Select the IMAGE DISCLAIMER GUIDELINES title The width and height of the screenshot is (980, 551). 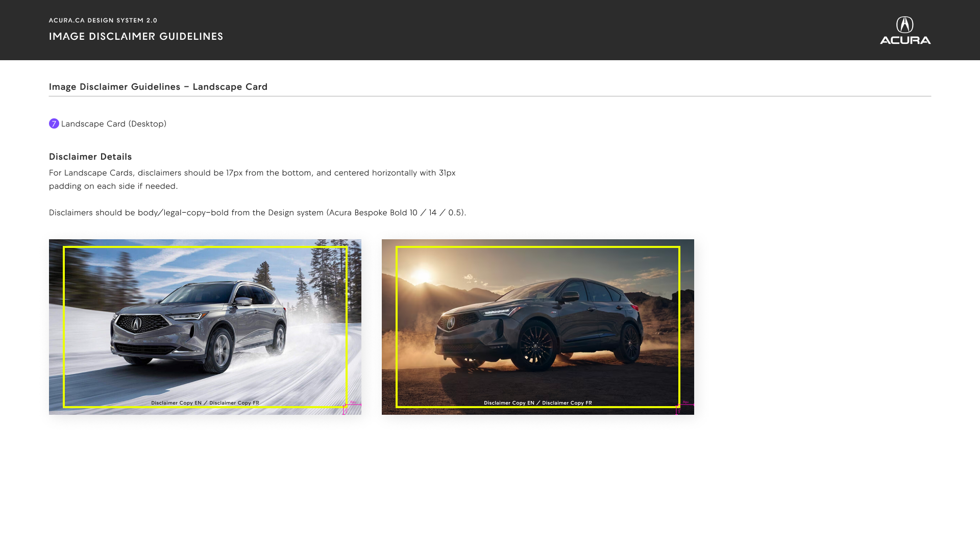pyautogui.click(x=136, y=36)
